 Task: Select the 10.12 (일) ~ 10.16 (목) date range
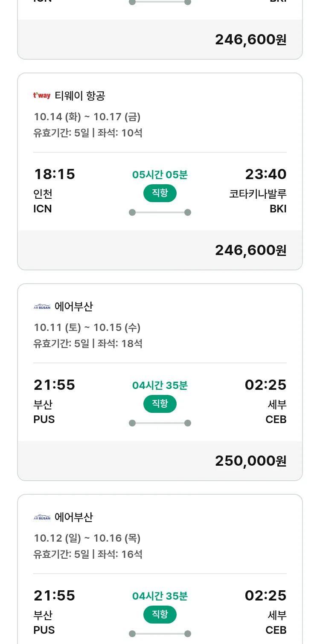tap(87, 538)
